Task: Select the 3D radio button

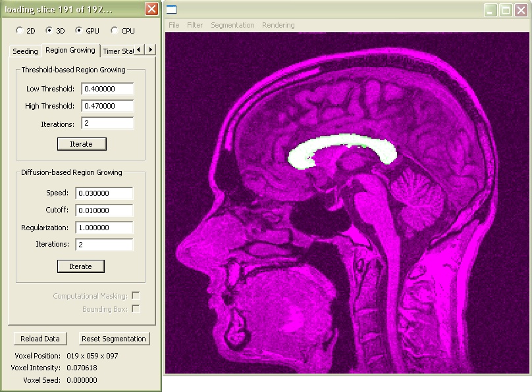Action: coord(49,30)
